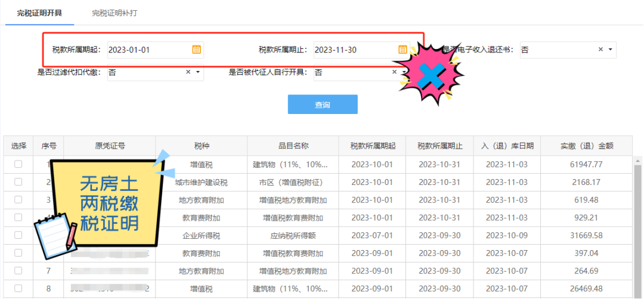Screen dimensions: 644x299
Task: Select the checkbox for the 619.48 row
Action: pos(18,199)
